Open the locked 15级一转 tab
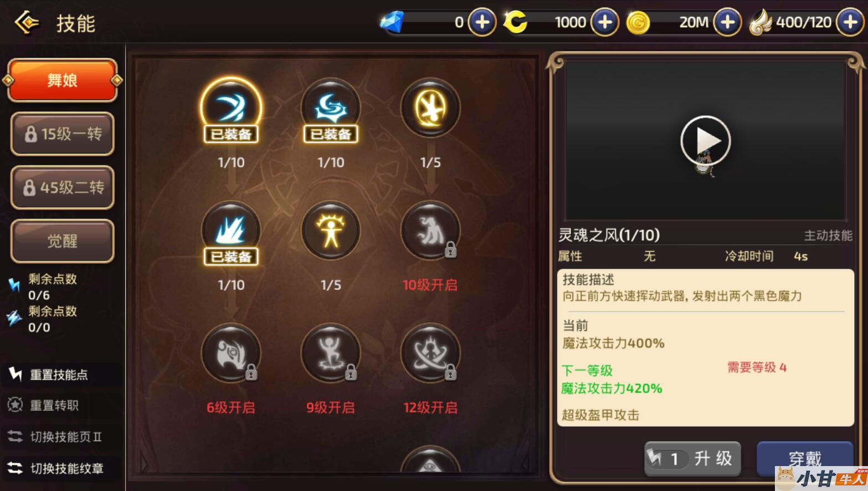This screenshot has height=491, width=868. [x=63, y=134]
